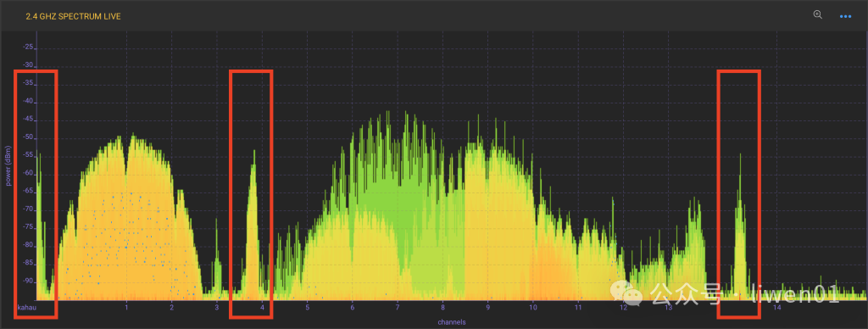Open the three-dots more options menu

845,17
